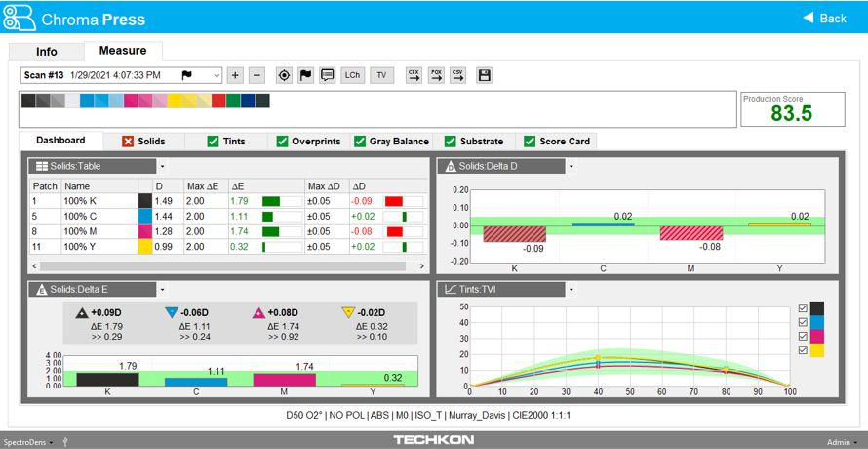Click the Back button
This screenshot has width=868, height=449.
point(824,18)
